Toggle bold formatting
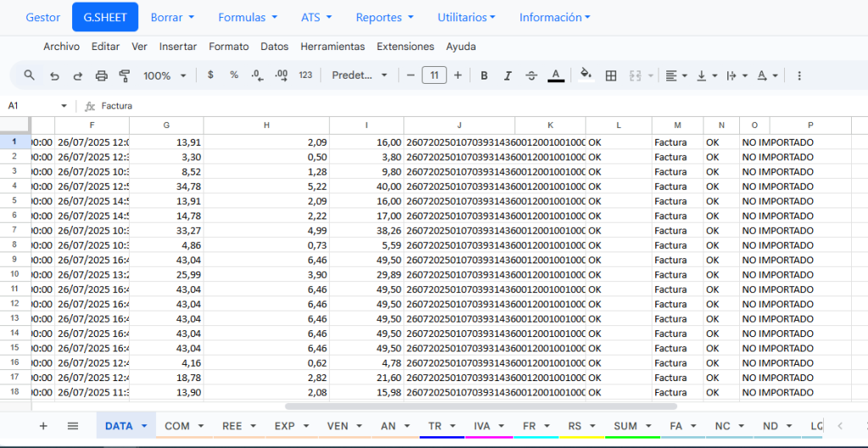 pyautogui.click(x=484, y=75)
